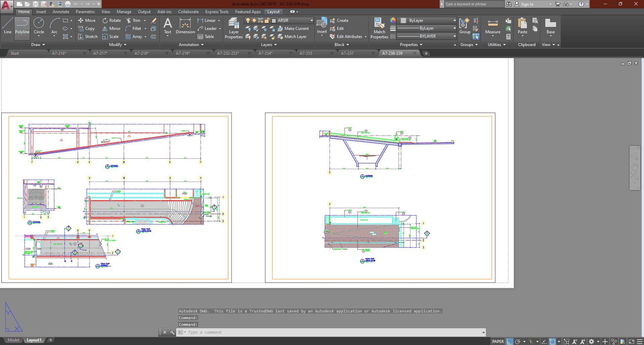Toggle polar tracking in status bar
The height and width of the screenshot is (345, 644).
click(518, 341)
